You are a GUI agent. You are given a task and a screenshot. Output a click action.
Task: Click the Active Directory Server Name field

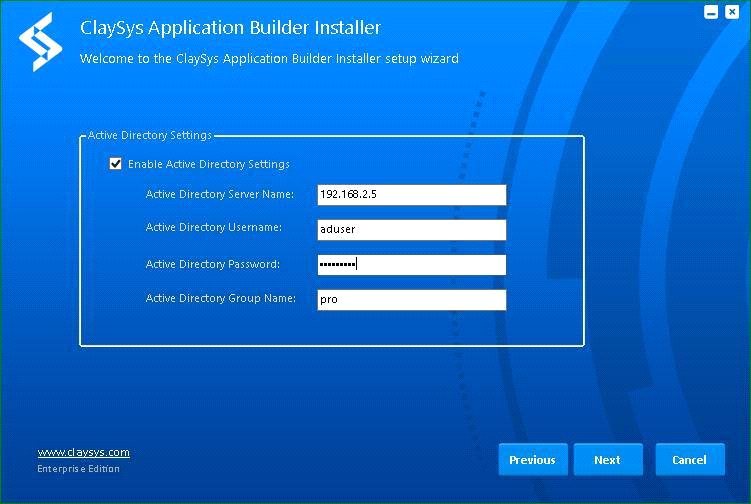click(x=411, y=195)
